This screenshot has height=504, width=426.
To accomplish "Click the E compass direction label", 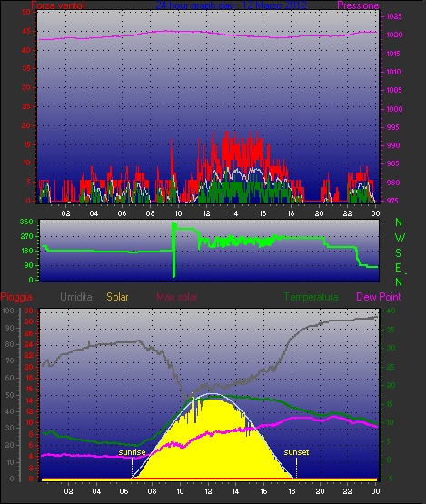I will pyautogui.click(x=398, y=267).
